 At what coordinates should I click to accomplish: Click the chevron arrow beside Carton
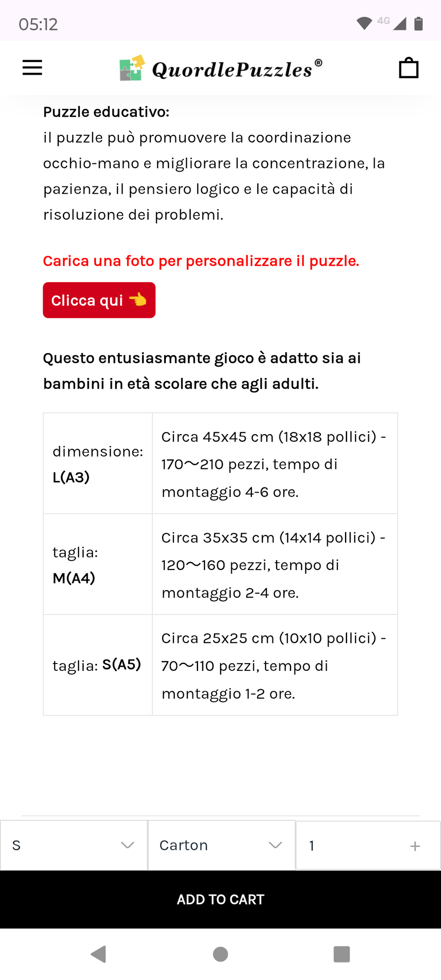pos(275,845)
